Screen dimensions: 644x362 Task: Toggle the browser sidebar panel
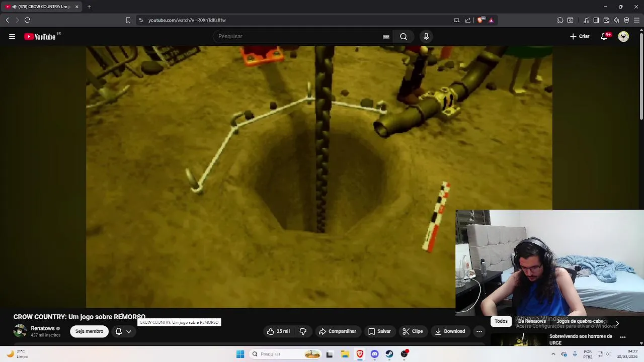click(x=596, y=20)
